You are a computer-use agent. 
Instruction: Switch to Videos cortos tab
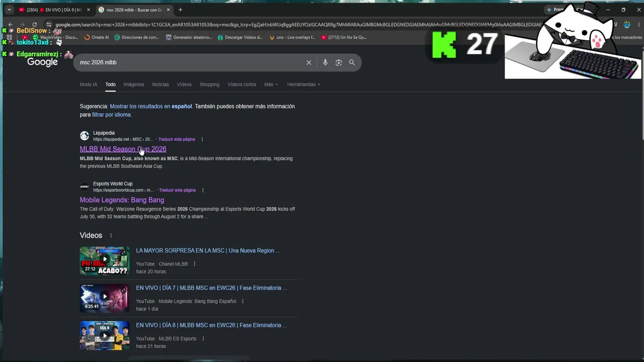pos(242,84)
